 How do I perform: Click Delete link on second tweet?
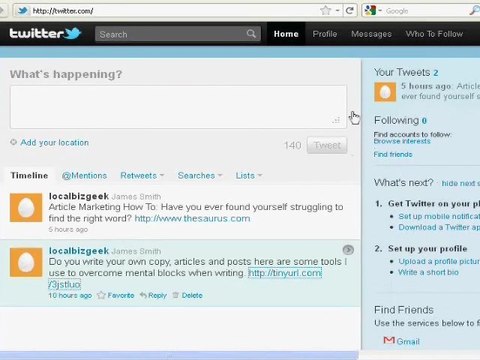click(192, 295)
